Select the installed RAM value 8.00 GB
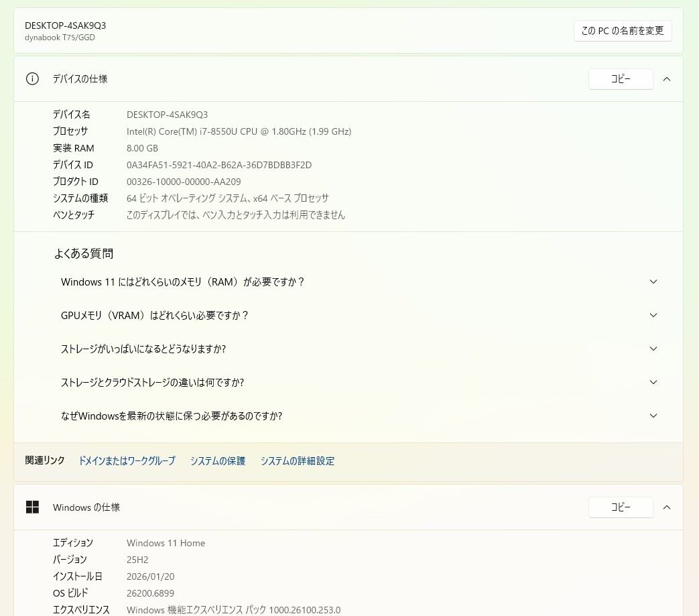 (x=142, y=148)
